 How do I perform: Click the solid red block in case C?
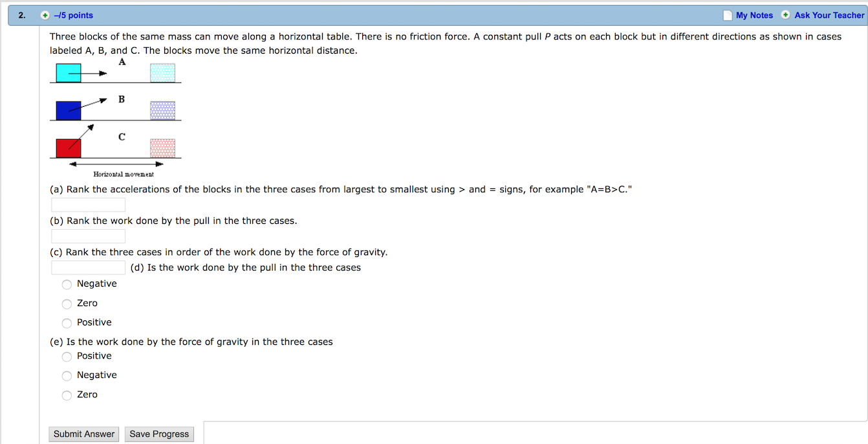pyautogui.click(x=69, y=148)
